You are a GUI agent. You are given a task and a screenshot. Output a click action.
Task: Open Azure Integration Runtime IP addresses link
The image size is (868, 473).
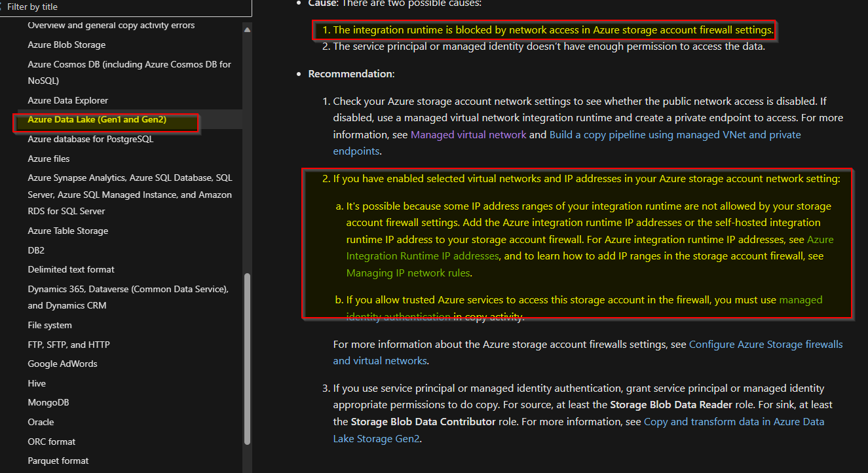(x=590, y=248)
